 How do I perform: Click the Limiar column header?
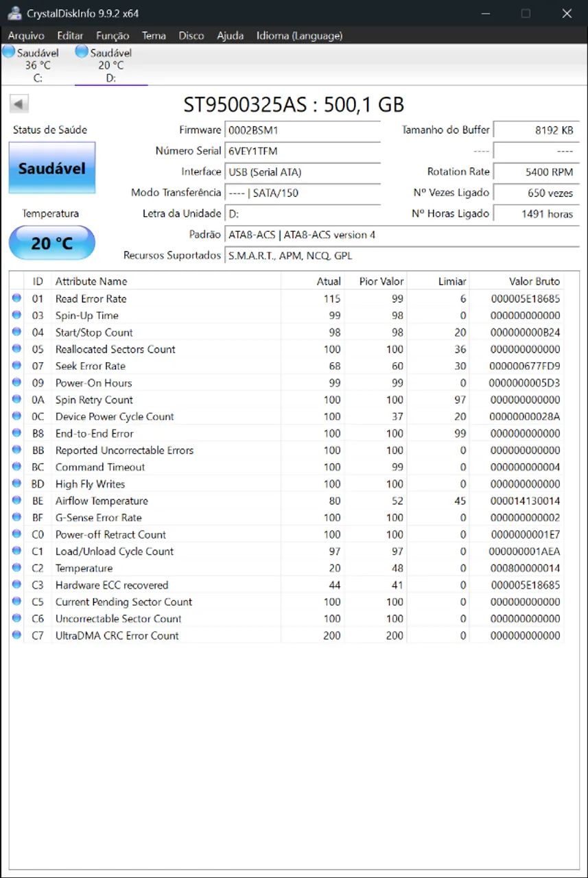(x=438, y=281)
